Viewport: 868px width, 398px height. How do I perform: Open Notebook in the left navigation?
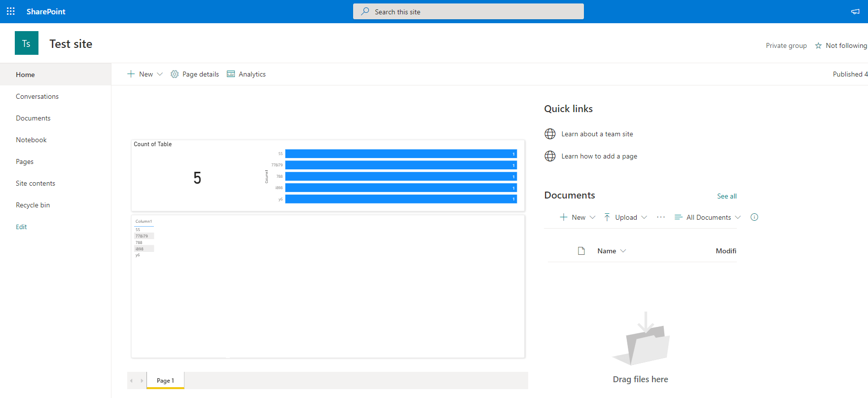tap(31, 140)
